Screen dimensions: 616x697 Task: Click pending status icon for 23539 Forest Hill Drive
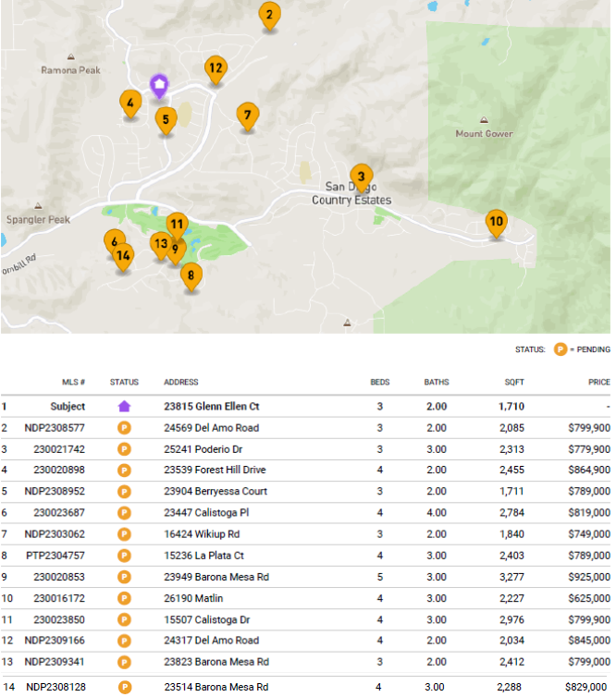[x=124, y=470]
